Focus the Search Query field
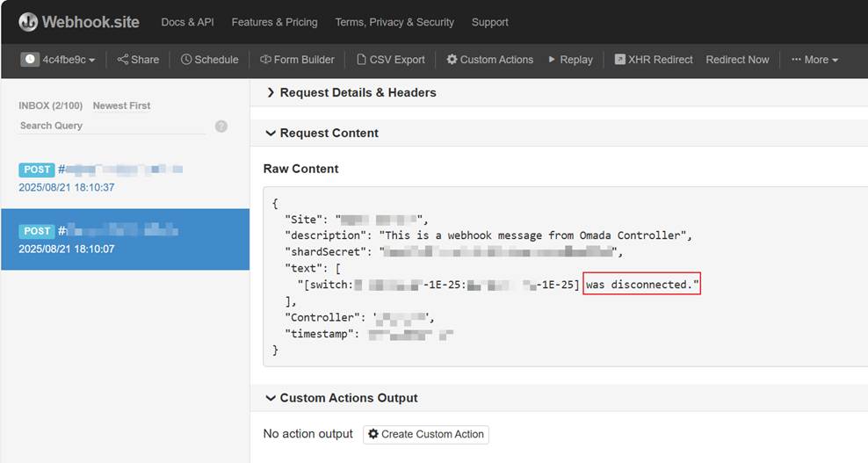This screenshot has width=868, height=463. 112,126
